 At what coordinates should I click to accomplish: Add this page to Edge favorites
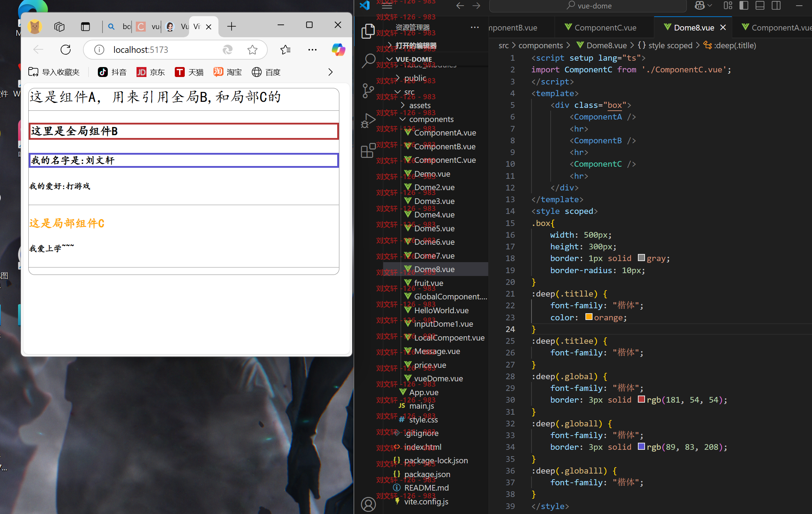tap(252, 50)
